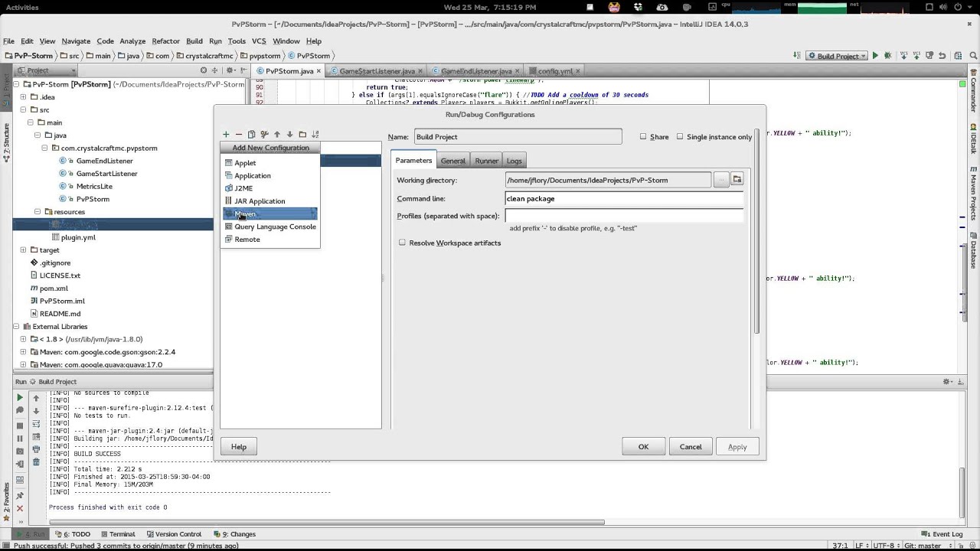The image size is (980, 551).
Task: Click the VCS Commit Changes icon
Action: coord(916,56)
